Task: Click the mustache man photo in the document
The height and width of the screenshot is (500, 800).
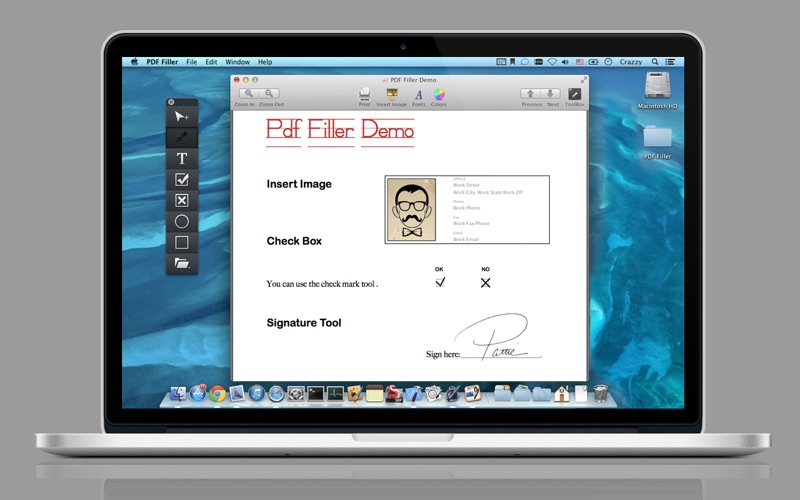Action: [x=411, y=209]
